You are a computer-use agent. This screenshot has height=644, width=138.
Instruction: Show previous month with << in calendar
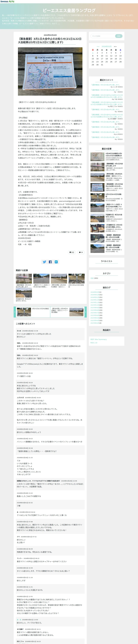(x=98, y=46)
